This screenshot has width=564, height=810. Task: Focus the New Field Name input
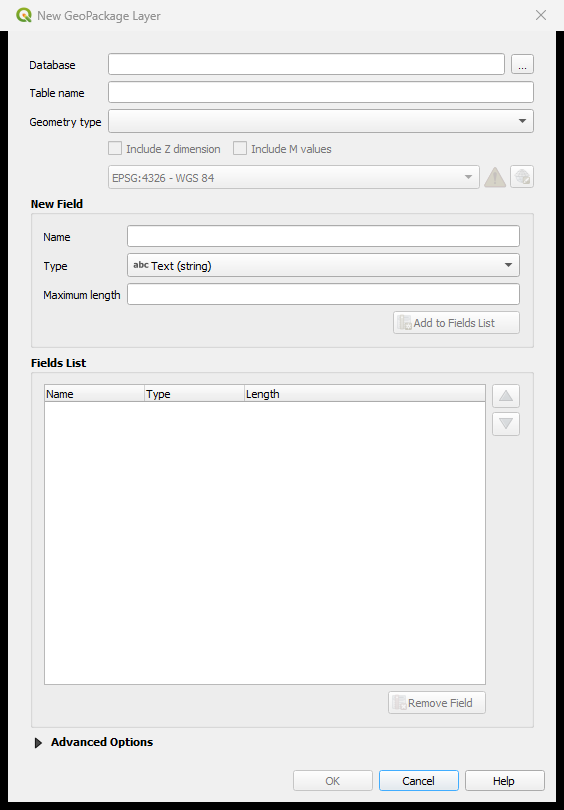click(323, 237)
